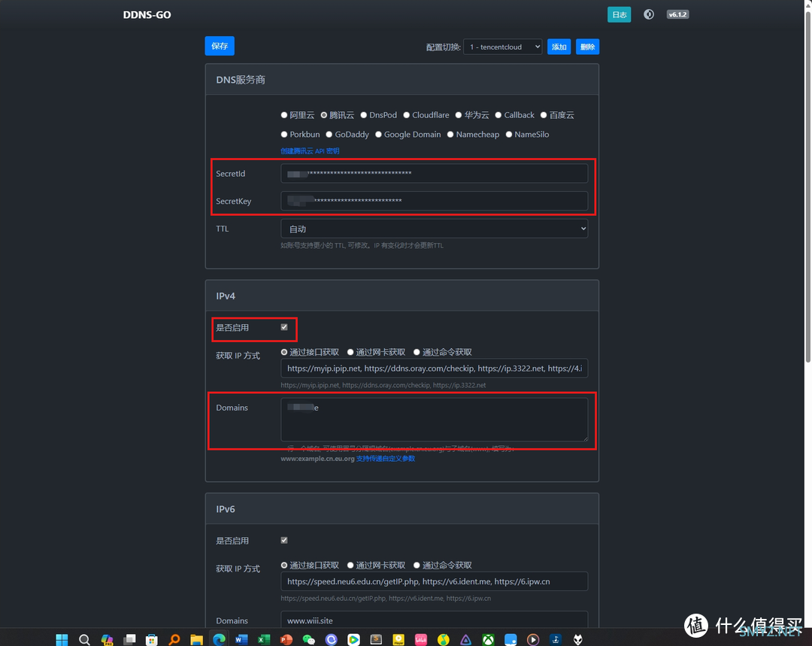Image resolution: width=812 pixels, height=646 pixels.
Task: Open 创建腾讯云 API 密钥 link
Action: [310, 150]
